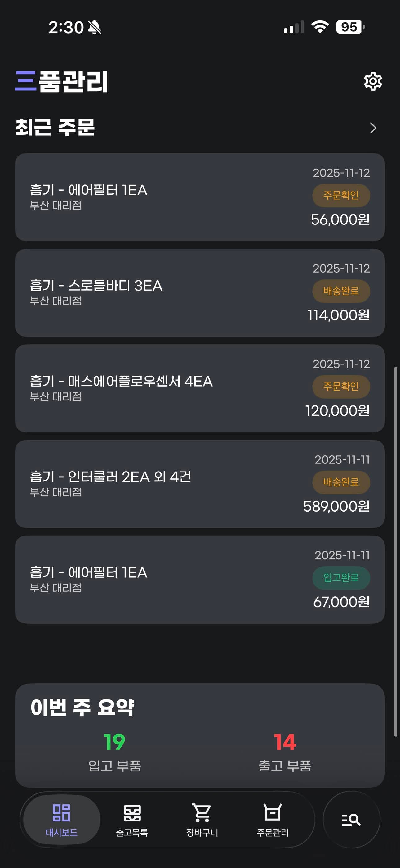Tap 입고완료 badge on 67,000원 order

click(x=341, y=578)
